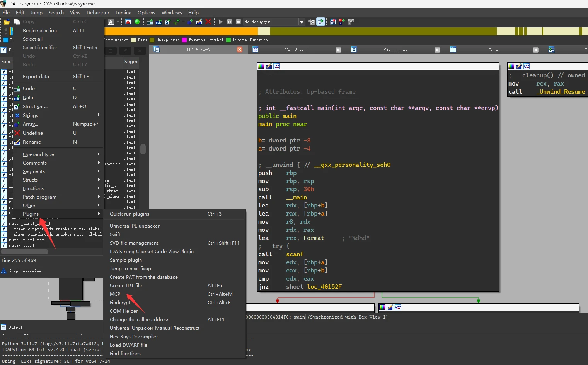This screenshot has width=588, height=365.
Task: Launch the Hex-Rays Decompiler plugin
Action: pyautogui.click(x=175, y=337)
